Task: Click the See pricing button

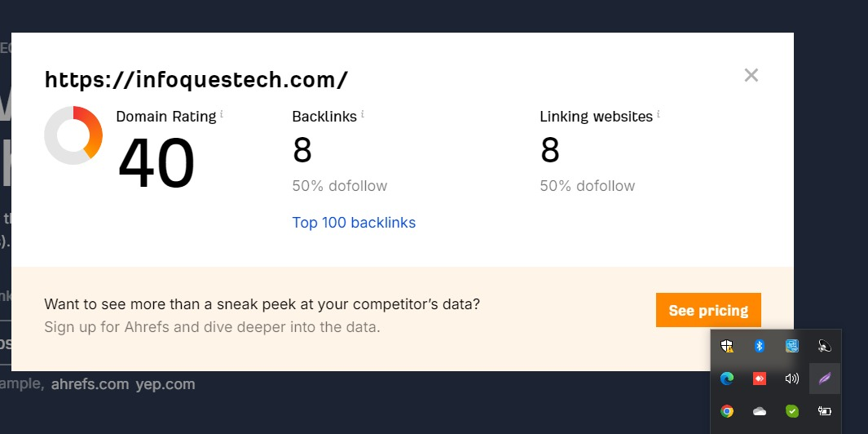Action: tap(708, 310)
